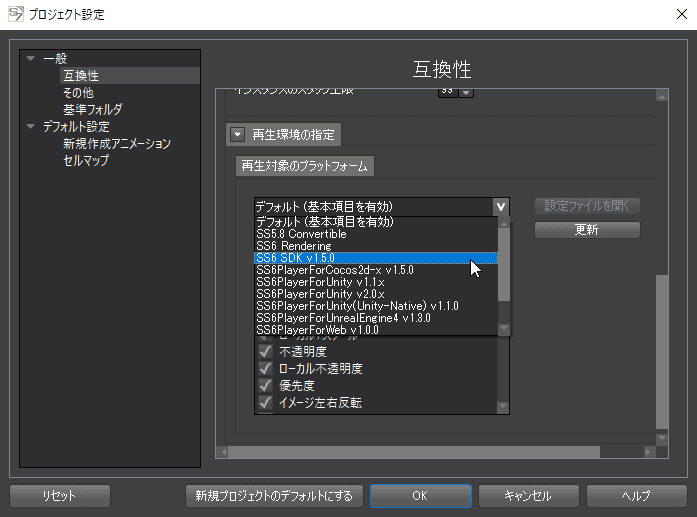
Task: Collapse the 再生環境の指定 section
Action: click(238, 134)
